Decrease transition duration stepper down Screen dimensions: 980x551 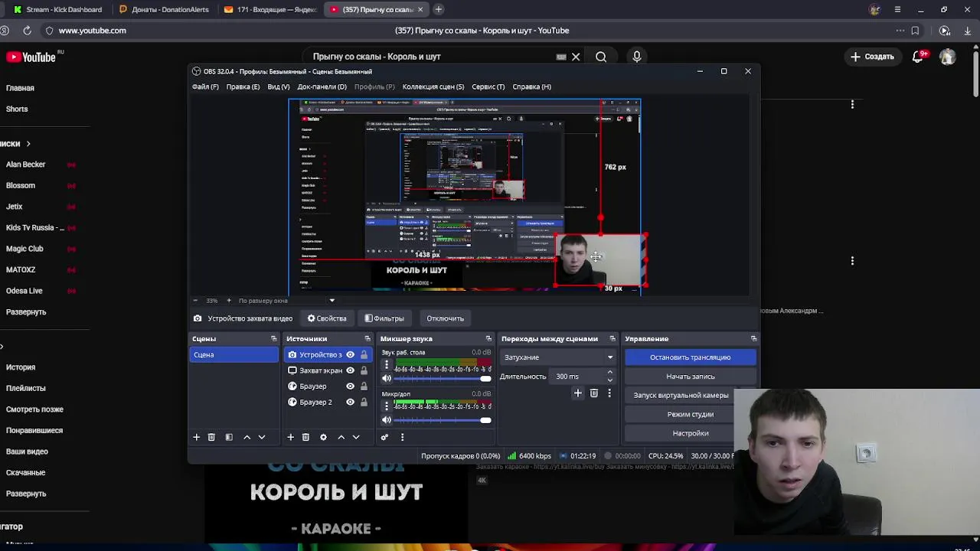click(x=609, y=380)
